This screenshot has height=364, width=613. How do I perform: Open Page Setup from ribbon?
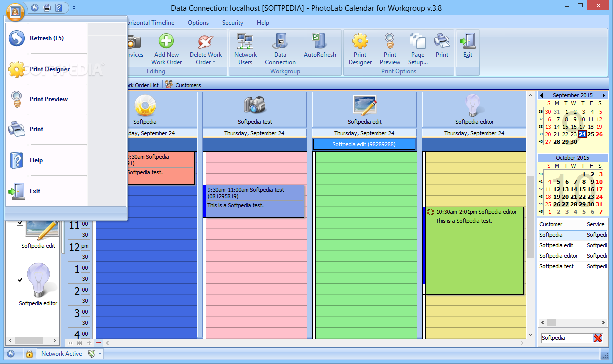point(418,49)
